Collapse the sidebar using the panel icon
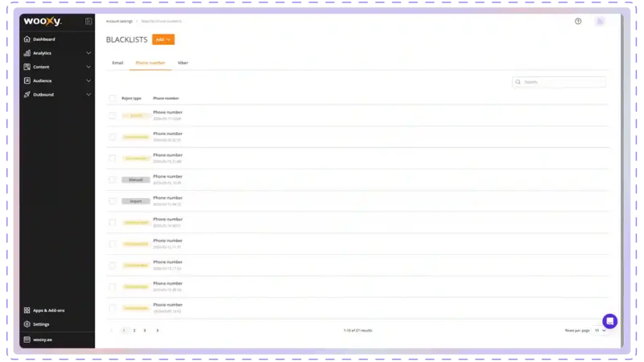Viewport: 644px width, 362px height. coord(89,21)
